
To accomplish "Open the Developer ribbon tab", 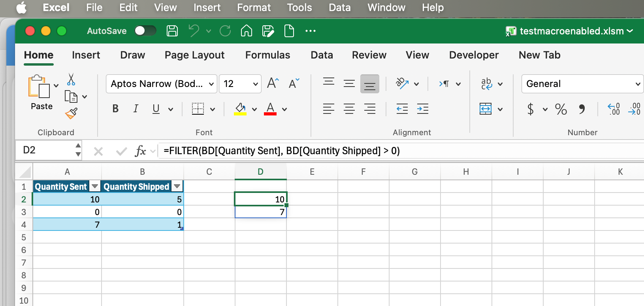I will tap(474, 55).
